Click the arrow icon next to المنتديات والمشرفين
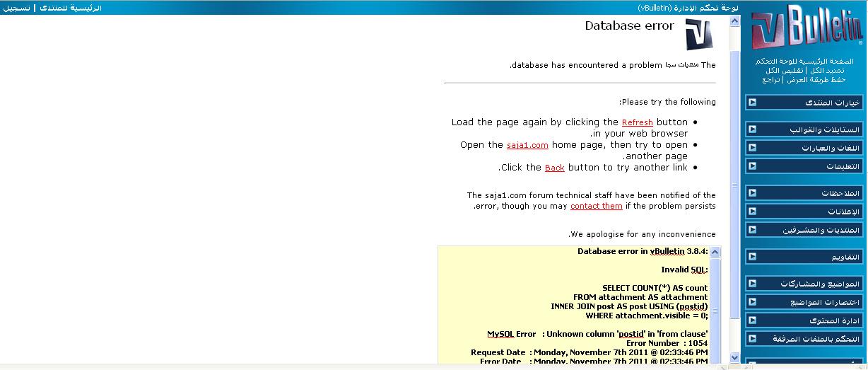Image resolution: width=868 pixels, height=370 pixels. pos(753,230)
